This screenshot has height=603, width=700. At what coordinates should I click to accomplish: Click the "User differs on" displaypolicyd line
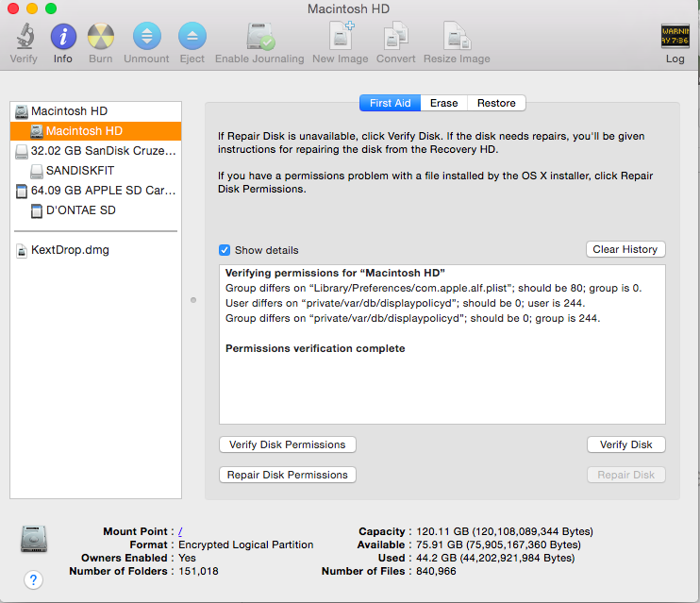click(405, 303)
